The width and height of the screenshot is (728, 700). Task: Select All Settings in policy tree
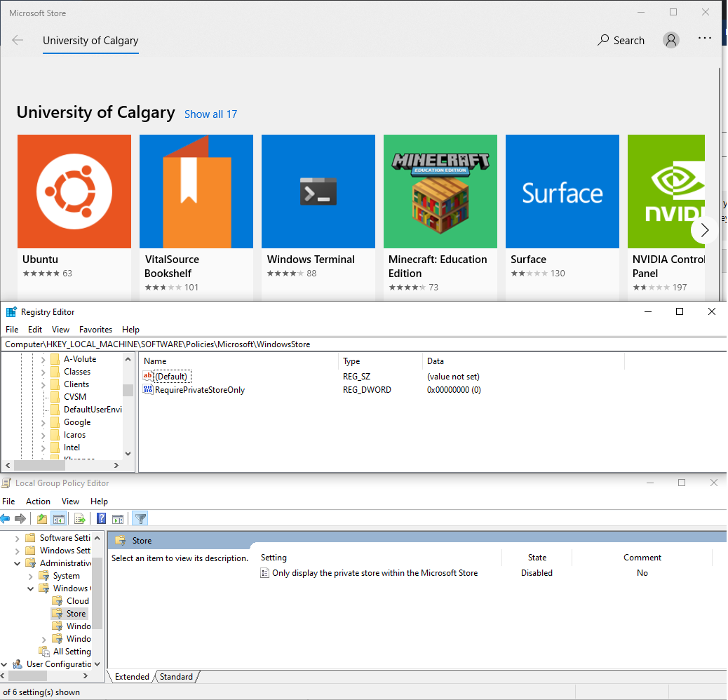(65, 652)
